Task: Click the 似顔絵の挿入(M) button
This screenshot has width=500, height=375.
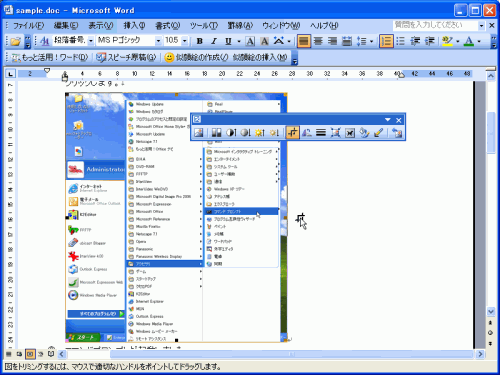Action: [x=259, y=57]
